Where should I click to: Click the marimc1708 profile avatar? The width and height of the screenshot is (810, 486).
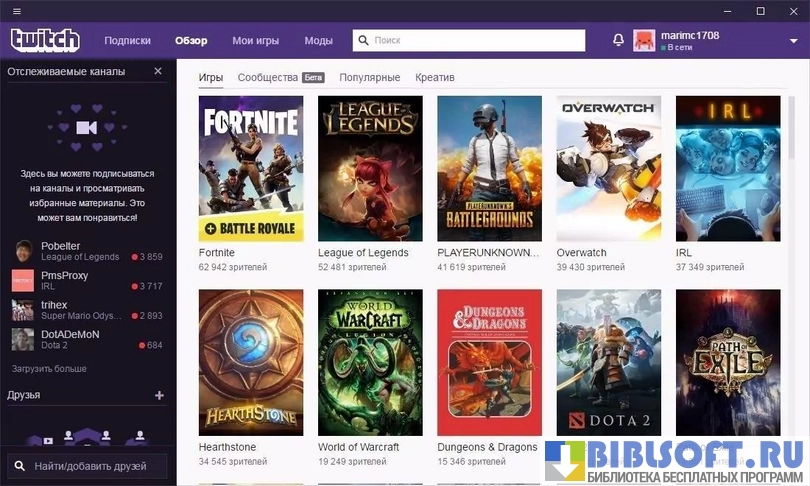645,41
